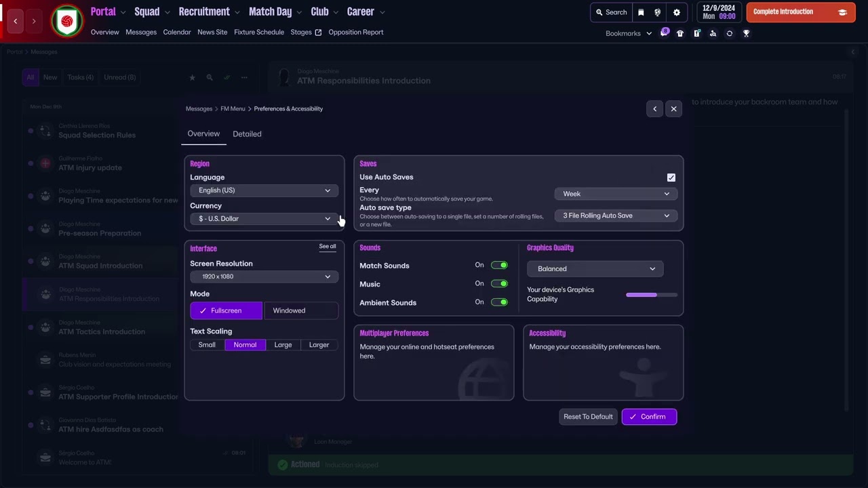868x488 pixels.
Task: Toggle the Ambient Sounds switch
Action: [499, 302]
